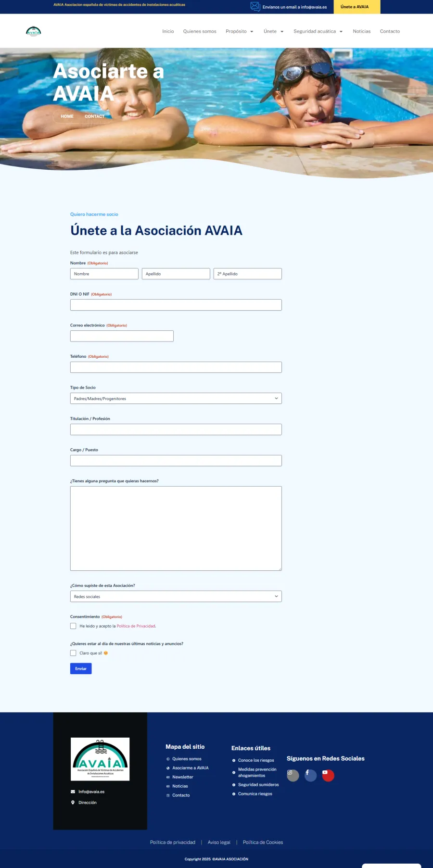Click the footer AVAIA logo image
The height and width of the screenshot is (868, 433).
pos(100,759)
